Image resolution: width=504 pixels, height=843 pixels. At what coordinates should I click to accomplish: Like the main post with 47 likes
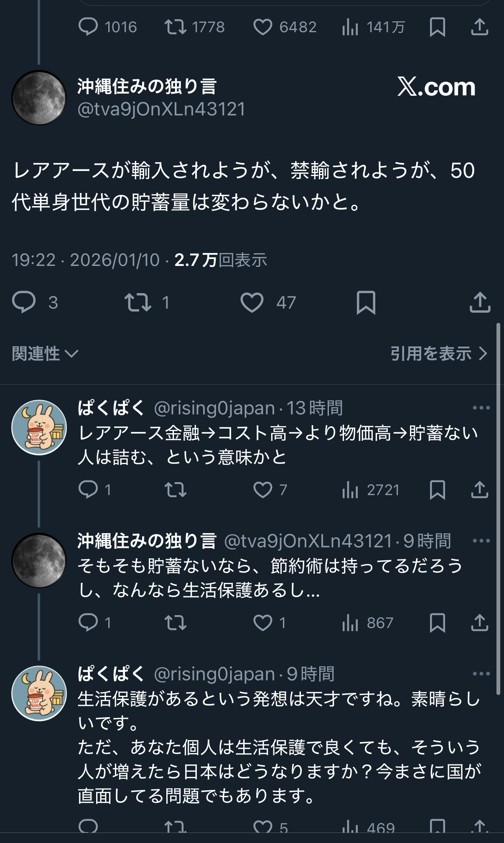(x=252, y=302)
